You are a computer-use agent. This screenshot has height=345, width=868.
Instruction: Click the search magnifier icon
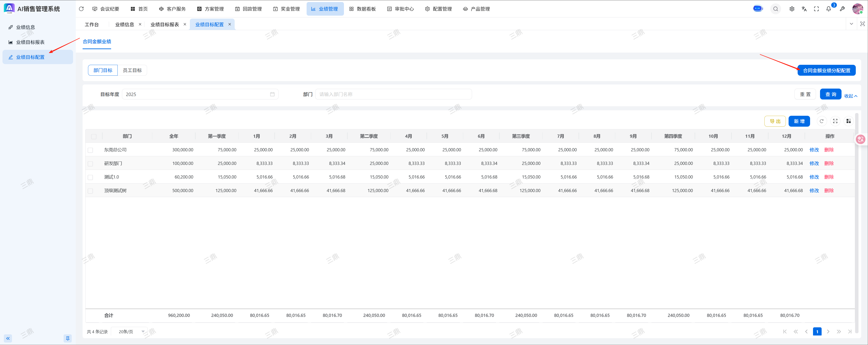click(x=775, y=9)
